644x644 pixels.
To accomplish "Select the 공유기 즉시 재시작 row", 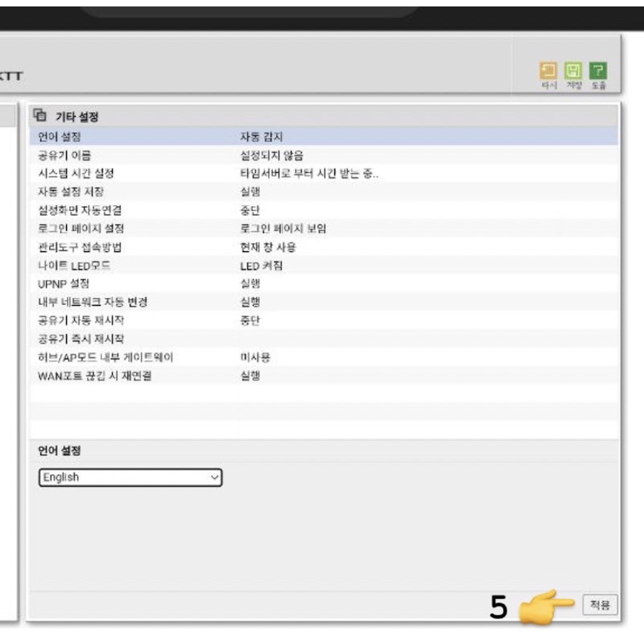I will 324,339.
